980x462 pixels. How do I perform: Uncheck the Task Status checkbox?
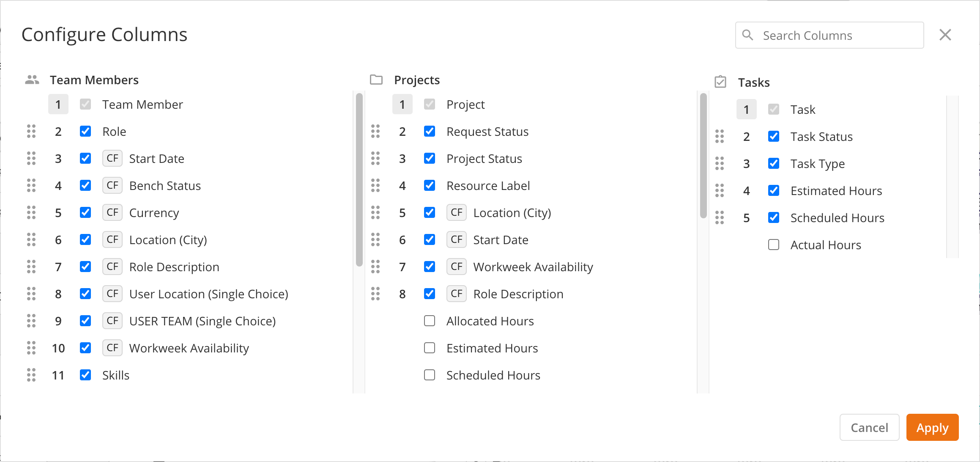pyautogui.click(x=774, y=136)
